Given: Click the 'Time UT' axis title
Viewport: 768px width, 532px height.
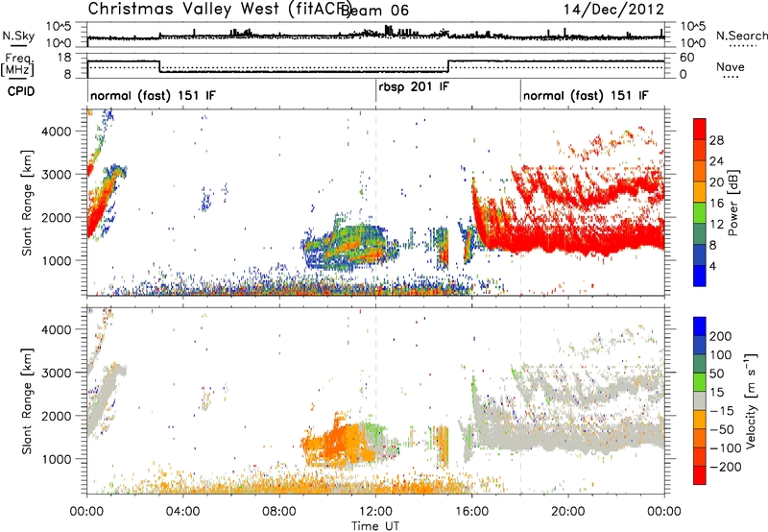Looking at the screenshot, I should pos(375,526).
